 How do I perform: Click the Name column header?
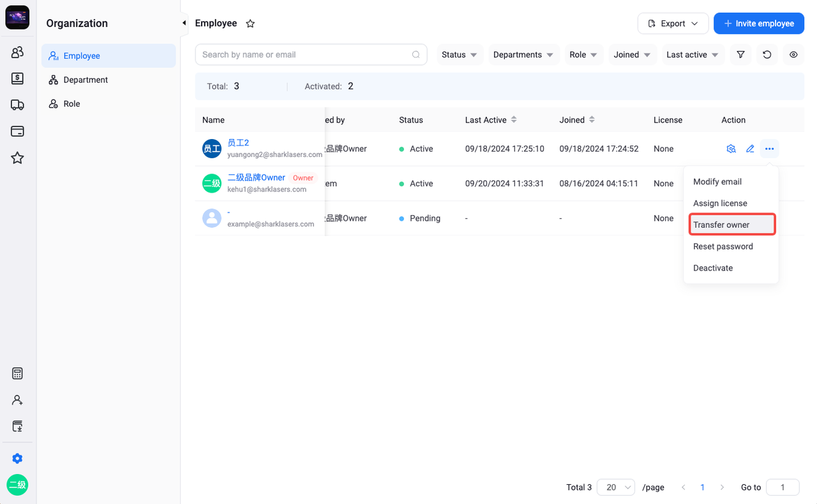click(213, 120)
